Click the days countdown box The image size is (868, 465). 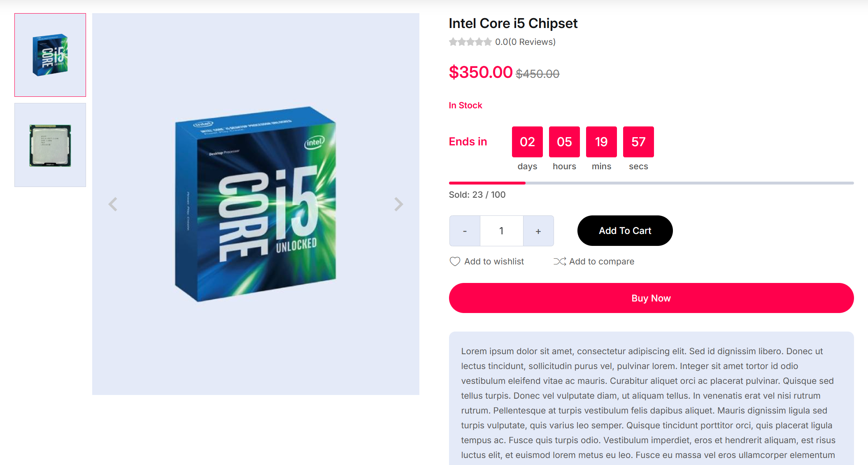pos(527,142)
